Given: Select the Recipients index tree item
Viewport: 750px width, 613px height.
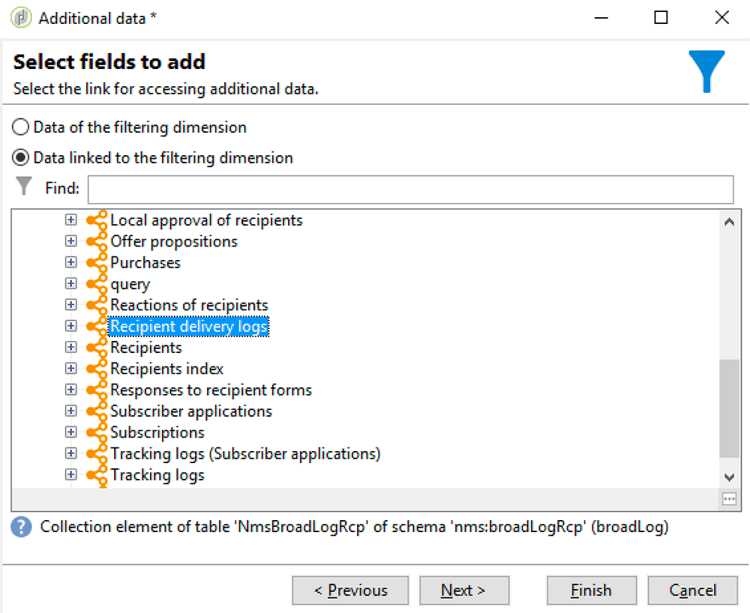Looking at the screenshot, I should (167, 369).
